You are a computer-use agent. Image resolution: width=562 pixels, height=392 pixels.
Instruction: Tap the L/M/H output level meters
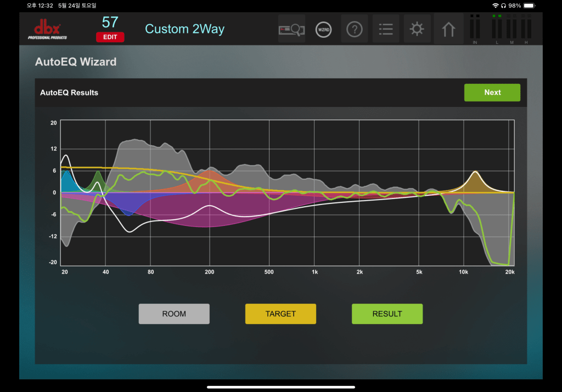[x=512, y=30]
